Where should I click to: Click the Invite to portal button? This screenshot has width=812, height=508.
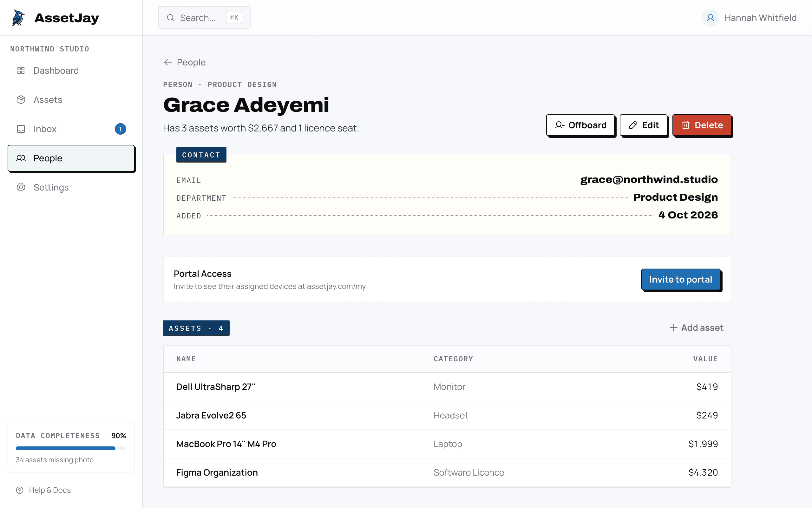point(681,279)
